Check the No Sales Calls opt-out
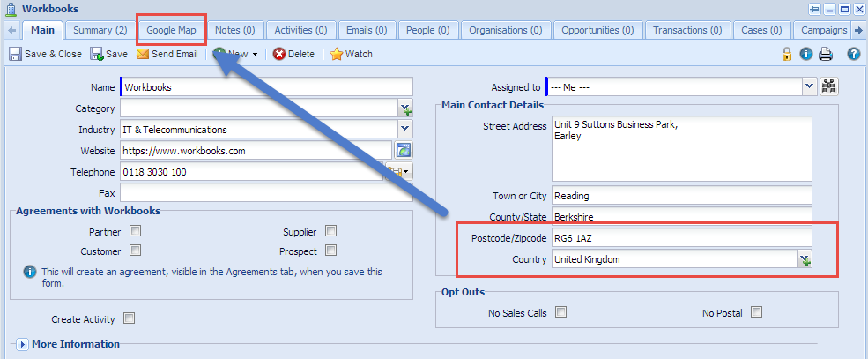The height and width of the screenshot is (359, 868). [x=560, y=312]
